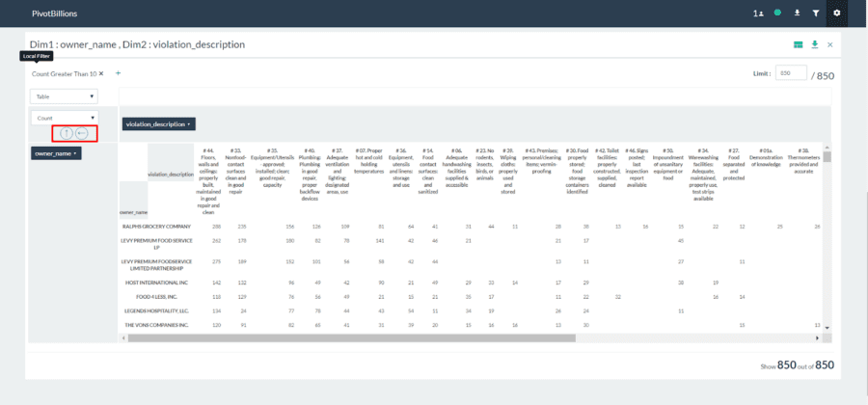Image resolution: width=868 pixels, height=405 pixels.
Task: Expand the violation_description dimension dropdown
Action: [x=158, y=124]
